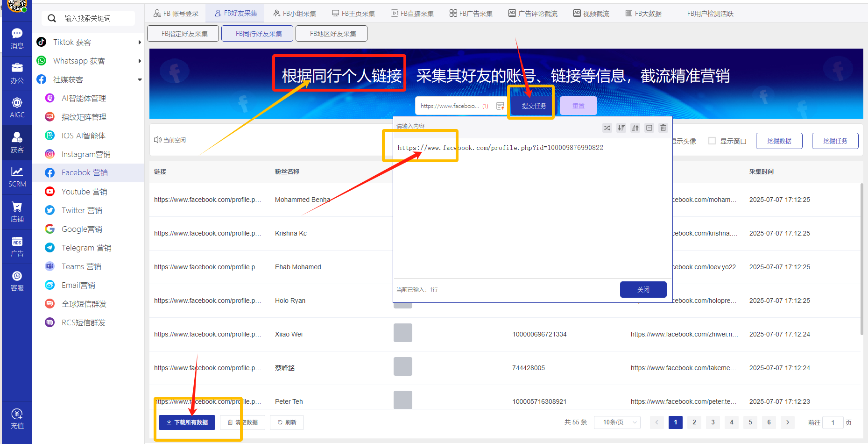The image size is (868, 444).
Task: Click the 挖掘数据 button
Action: pos(779,141)
